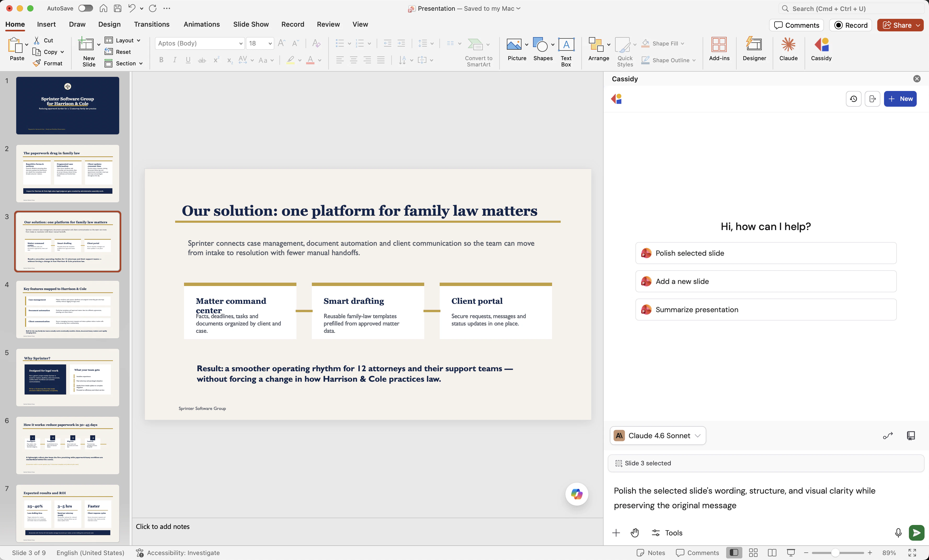
Task: Open the Claude 4.6 Sonnet model selector
Action: point(657,436)
